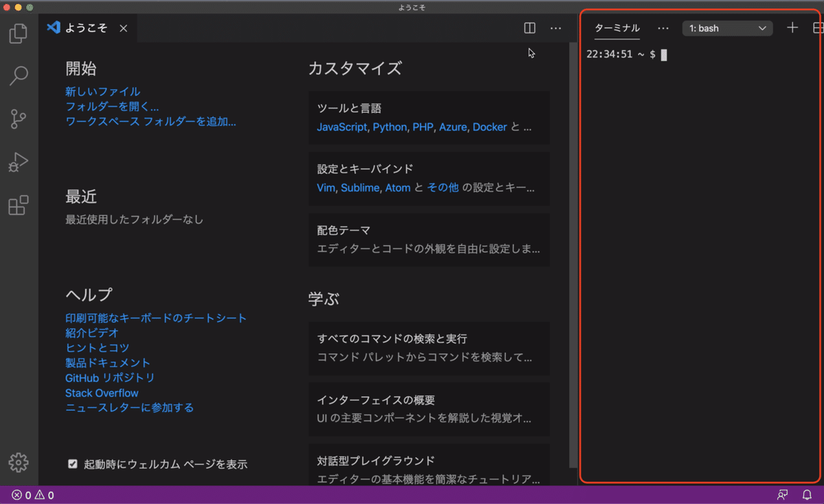Open the Explorer view in activity bar
This screenshot has width=824, height=504.
19,34
